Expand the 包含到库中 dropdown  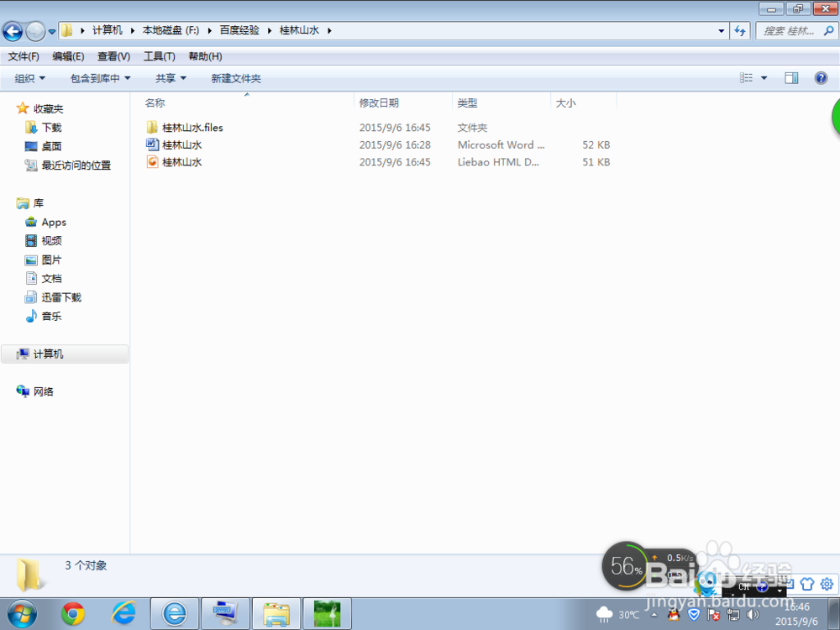point(100,78)
